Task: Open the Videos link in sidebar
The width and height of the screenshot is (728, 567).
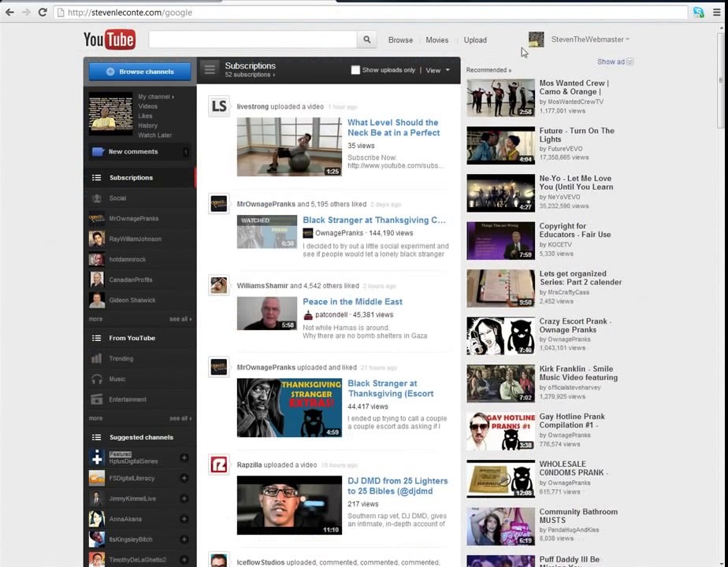Action: click(x=147, y=106)
